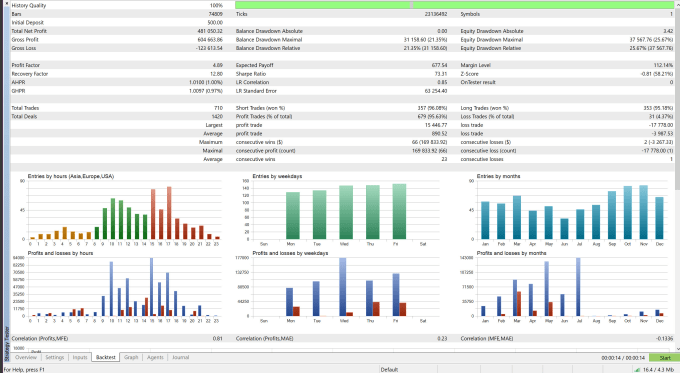Click the report's vertical scrollbar thumb
The image size is (680, 373).
[677, 98]
